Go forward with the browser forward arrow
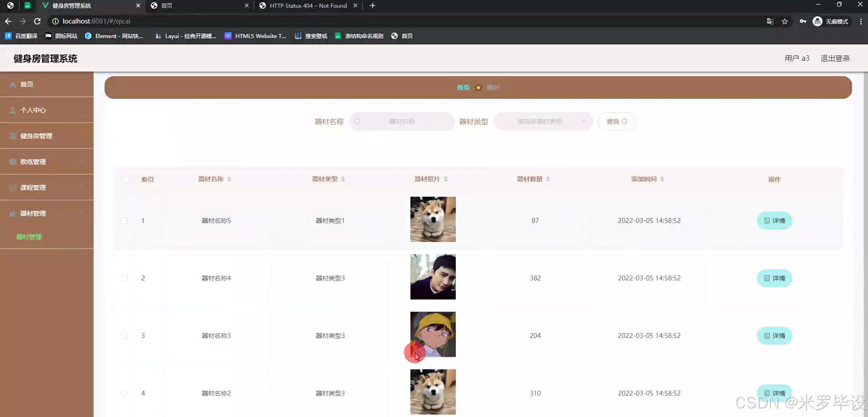This screenshot has height=417, width=868. point(23,21)
